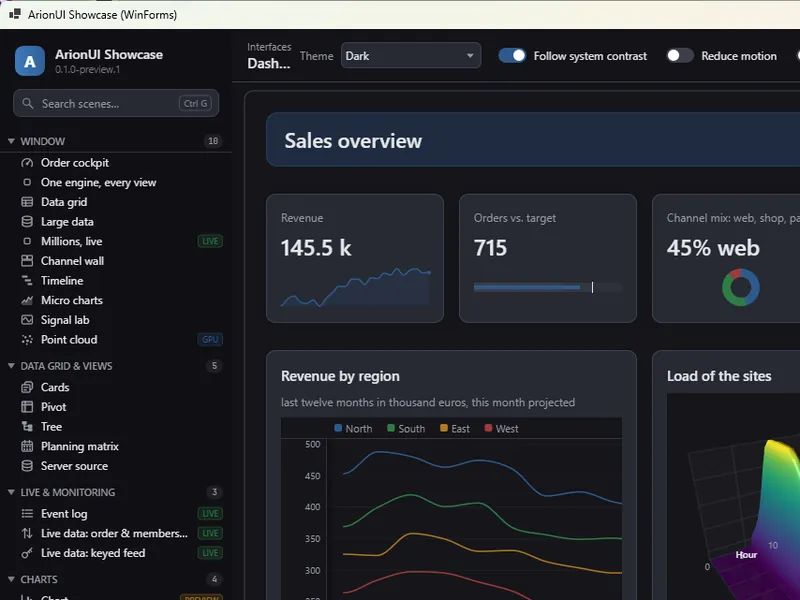Click the LIVE badge on Millions, live
The image size is (800, 600).
point(210,241)
